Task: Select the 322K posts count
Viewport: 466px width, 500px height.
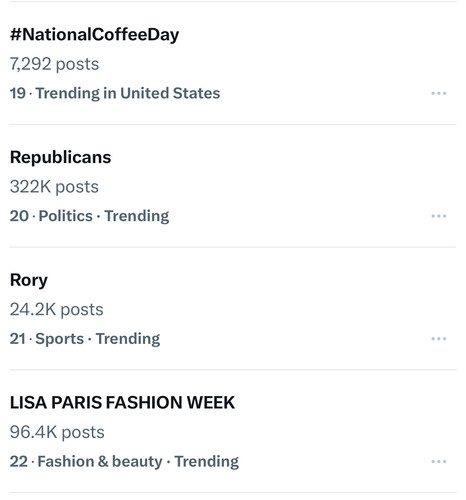Action: [54, 187]
